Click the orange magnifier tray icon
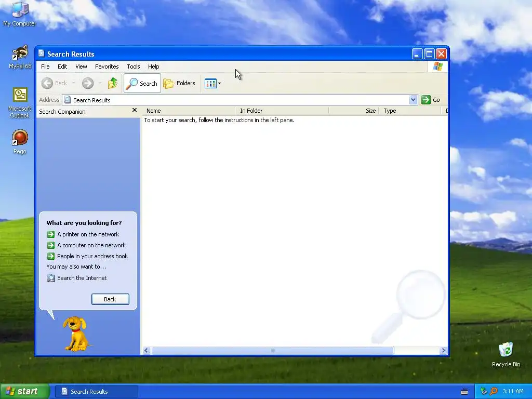The width and height of the screenshot is (532, 399). point(494,391)
